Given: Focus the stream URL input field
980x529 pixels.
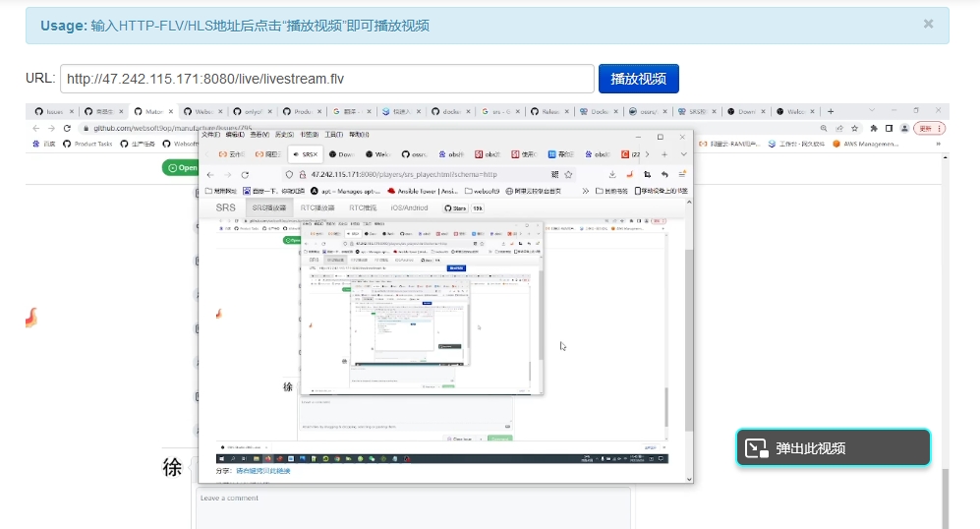Looking at the screenshot, I should pos(326,79).
